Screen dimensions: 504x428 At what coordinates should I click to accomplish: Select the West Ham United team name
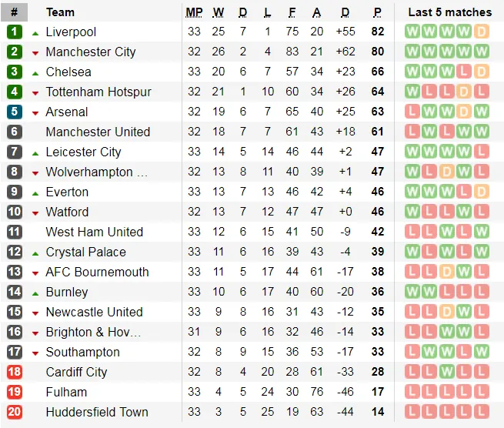(94, 232)
